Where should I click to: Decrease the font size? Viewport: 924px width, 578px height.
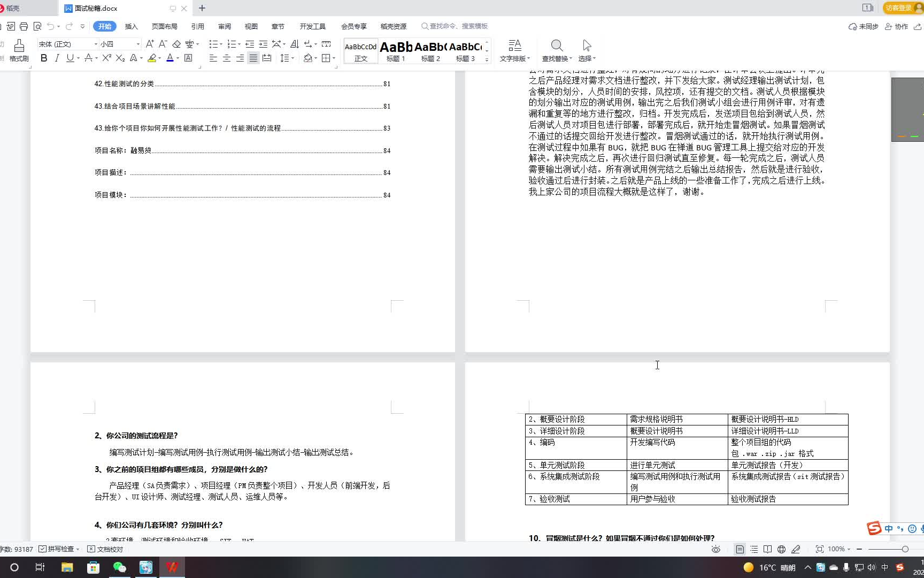(163, 44)
